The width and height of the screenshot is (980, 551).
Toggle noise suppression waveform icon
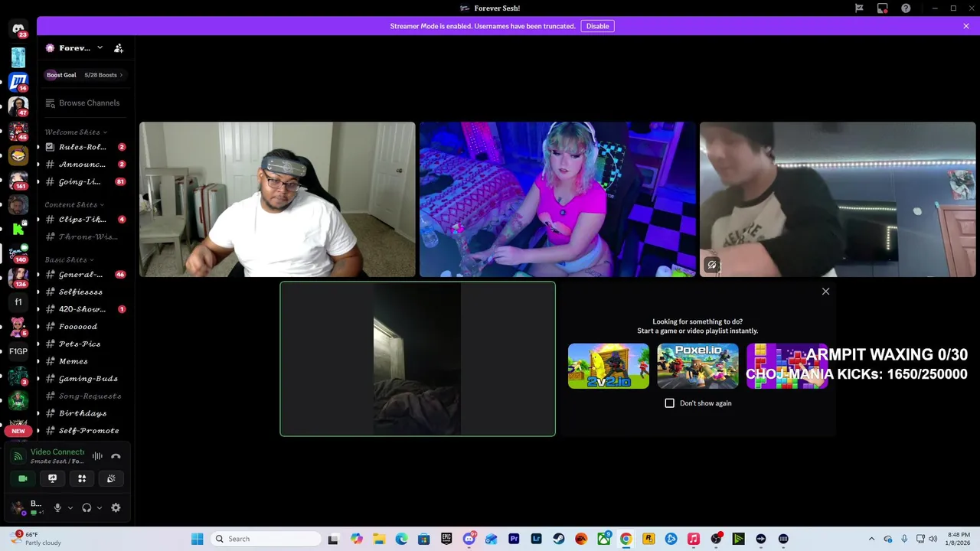coord(97,456)
